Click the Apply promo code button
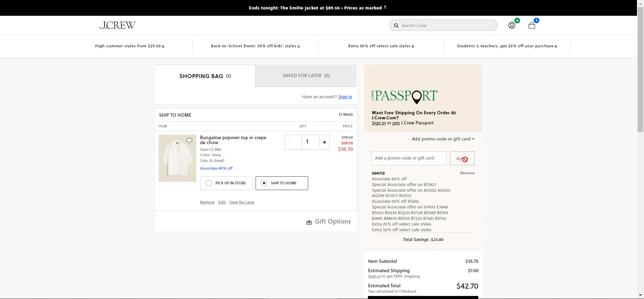The image size is (644, 299). coord(462,158)
